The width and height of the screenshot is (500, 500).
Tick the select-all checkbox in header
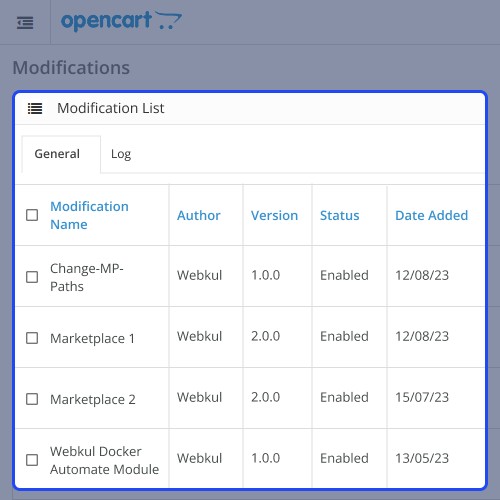coord(32,215)
